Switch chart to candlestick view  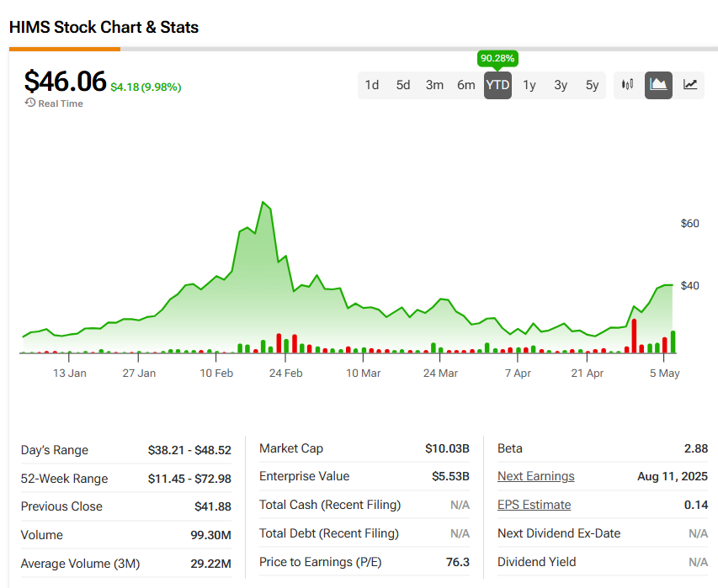tap(627, 85)
